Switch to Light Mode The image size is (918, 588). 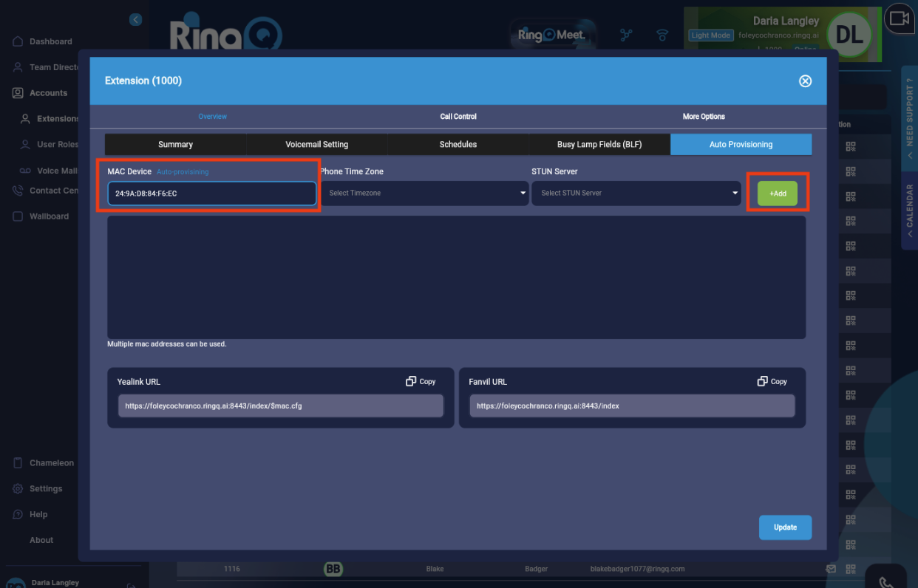[710, 35]
